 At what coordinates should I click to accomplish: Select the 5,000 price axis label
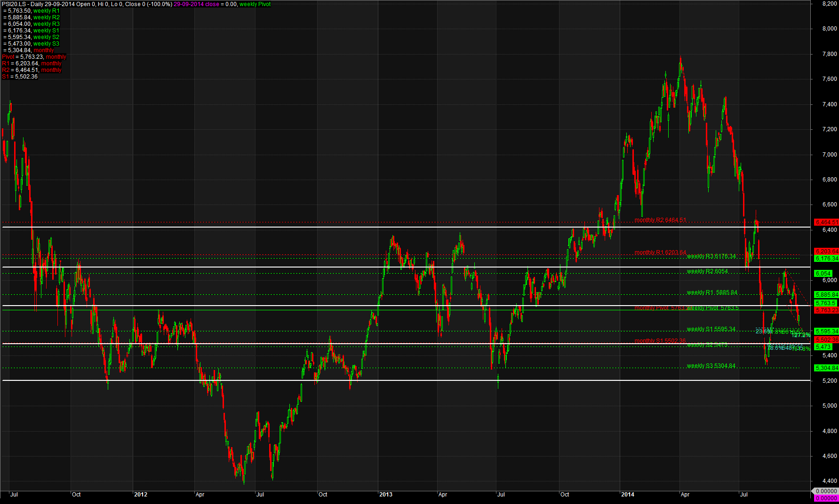pos(830,406)
